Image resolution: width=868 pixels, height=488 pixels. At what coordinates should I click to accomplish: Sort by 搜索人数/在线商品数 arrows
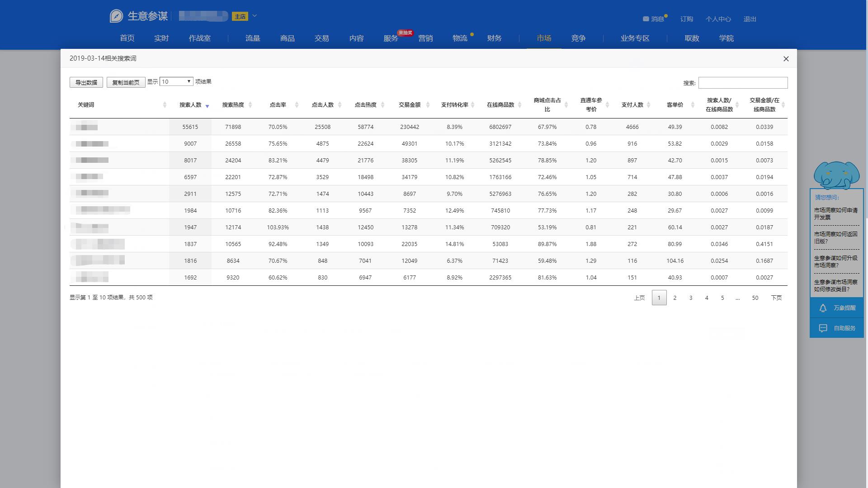[737, 105]
